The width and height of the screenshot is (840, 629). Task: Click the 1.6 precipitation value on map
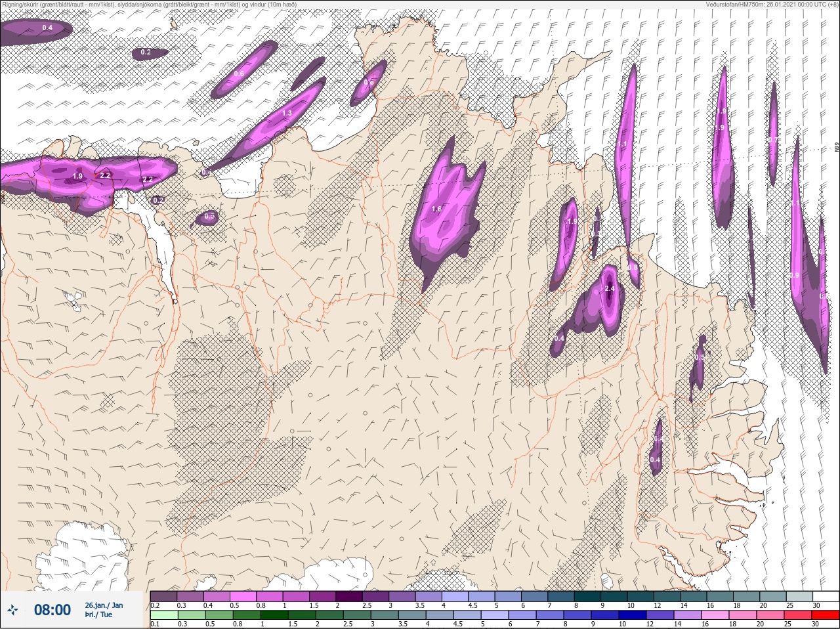437,209
